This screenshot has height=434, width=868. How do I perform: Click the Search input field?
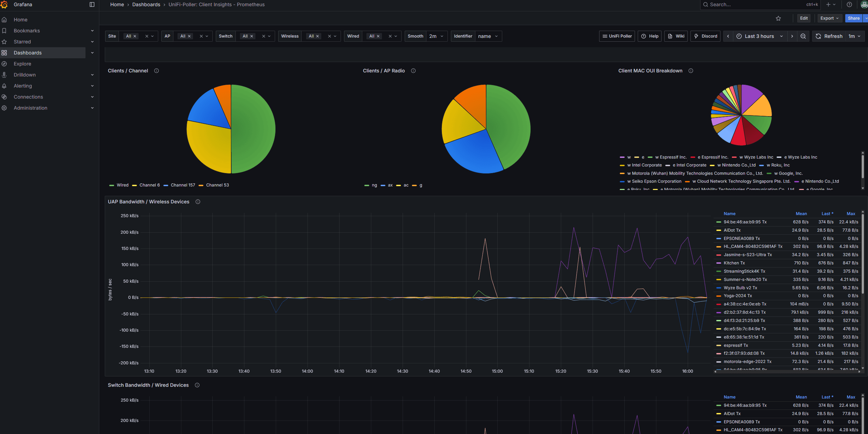coord(760,4)
